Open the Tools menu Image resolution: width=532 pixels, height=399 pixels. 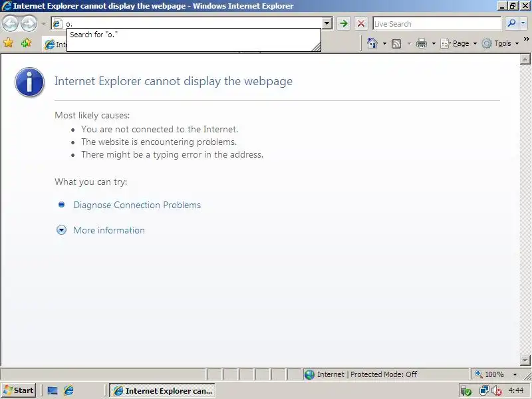tap(501, 43)
